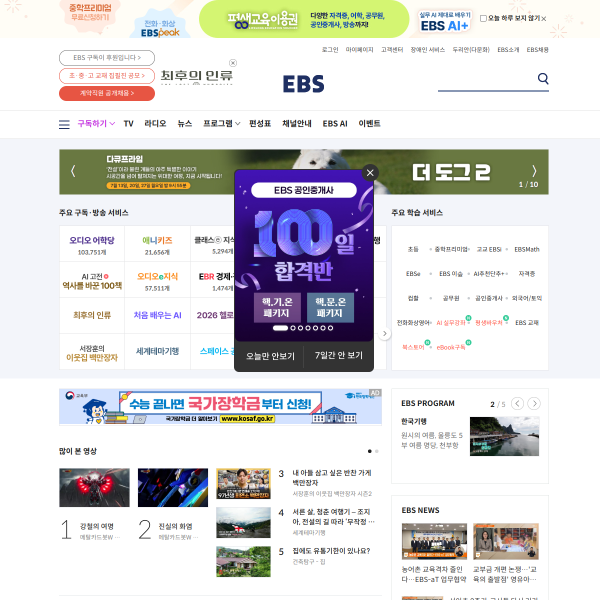Open 진실의 화염 video thumbnail

pos(173,488)
